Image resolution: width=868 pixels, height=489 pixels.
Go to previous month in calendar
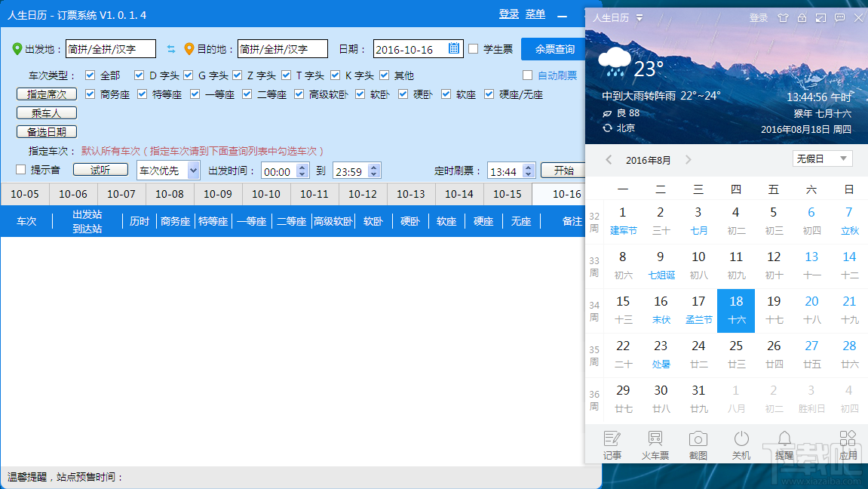(x=609, y=159)
